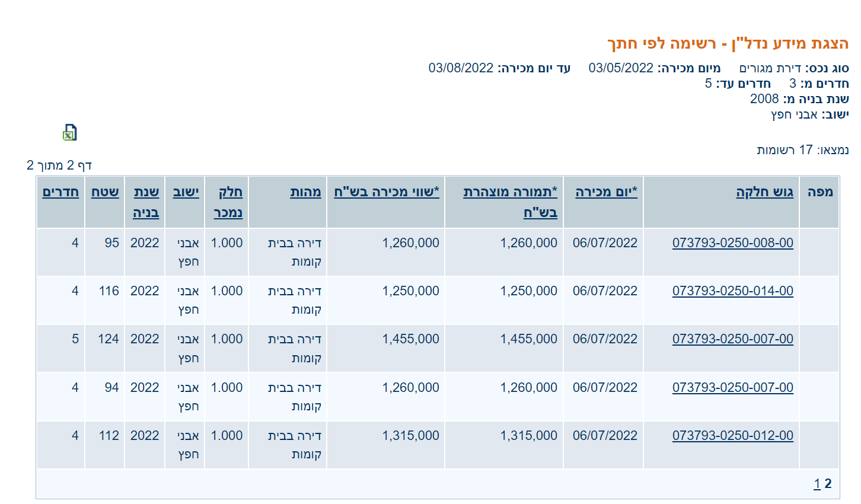The image size is (861, 504).
Task: Sort by שווי מכירה בש"ח header
Action: coord(386,192)
